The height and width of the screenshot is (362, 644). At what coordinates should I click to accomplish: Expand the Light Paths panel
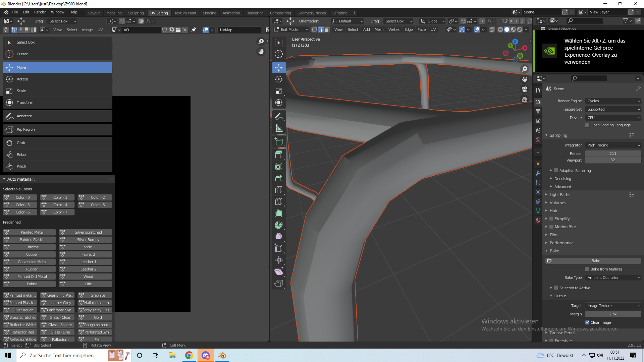pos(560,195)
